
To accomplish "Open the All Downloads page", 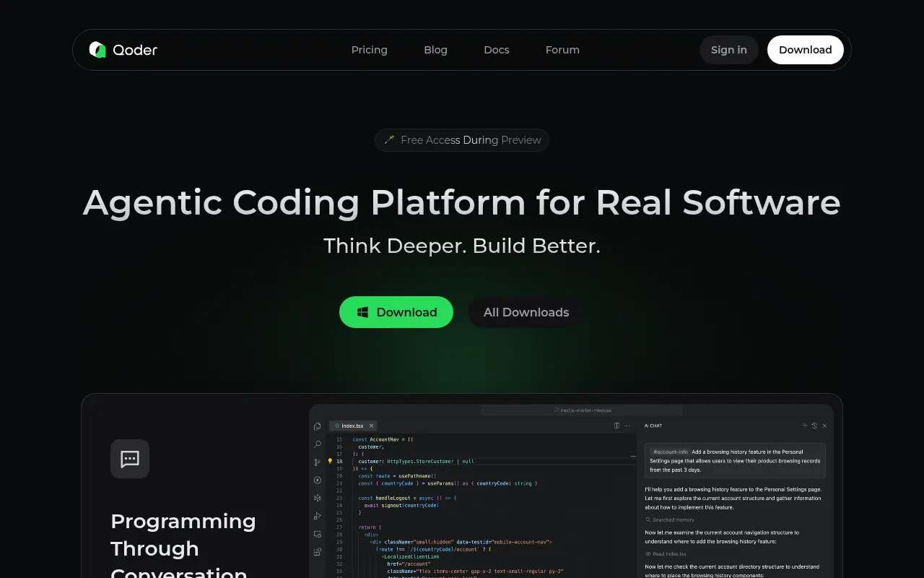I will [526, 312].
